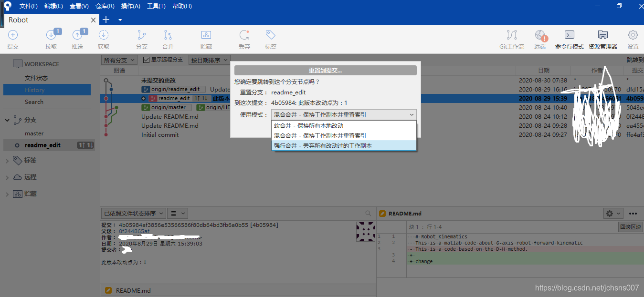Open the 操作(A) menu

(x=131, y=6)
